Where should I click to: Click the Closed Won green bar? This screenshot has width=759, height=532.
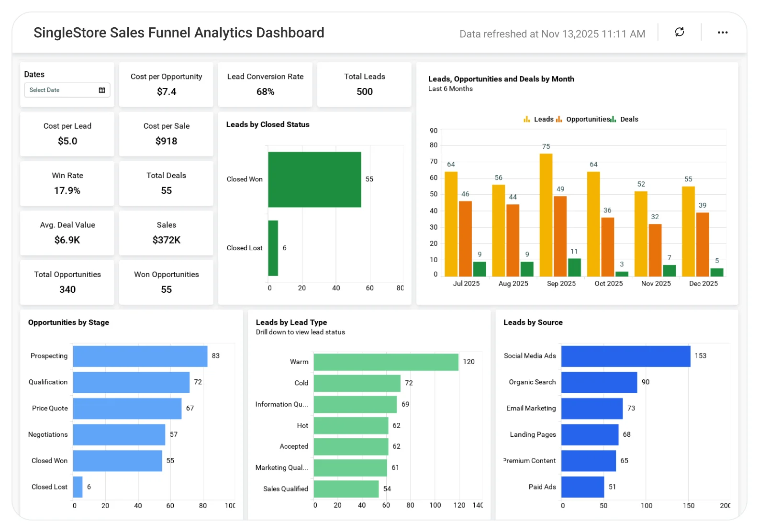[314, 179]
